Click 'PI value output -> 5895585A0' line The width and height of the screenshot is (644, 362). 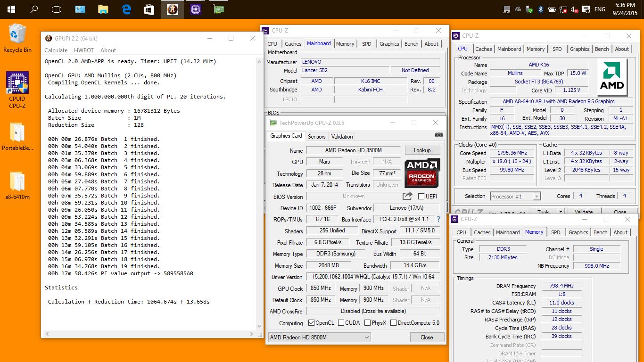point(121,273)
